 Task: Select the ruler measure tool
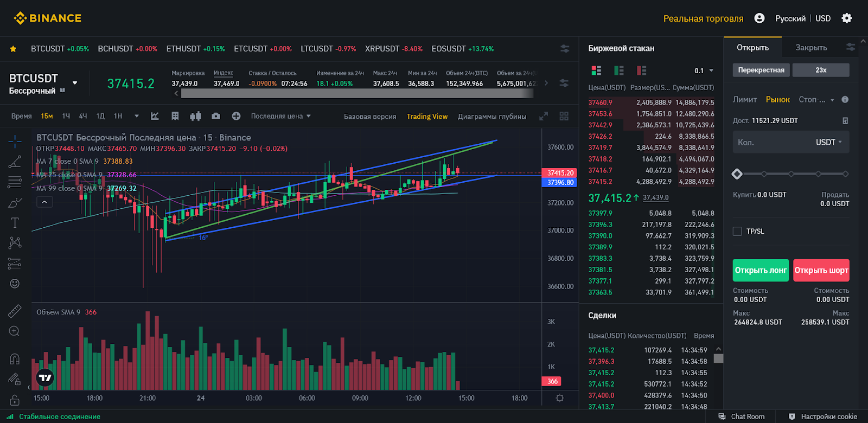(x=15, y=311)
